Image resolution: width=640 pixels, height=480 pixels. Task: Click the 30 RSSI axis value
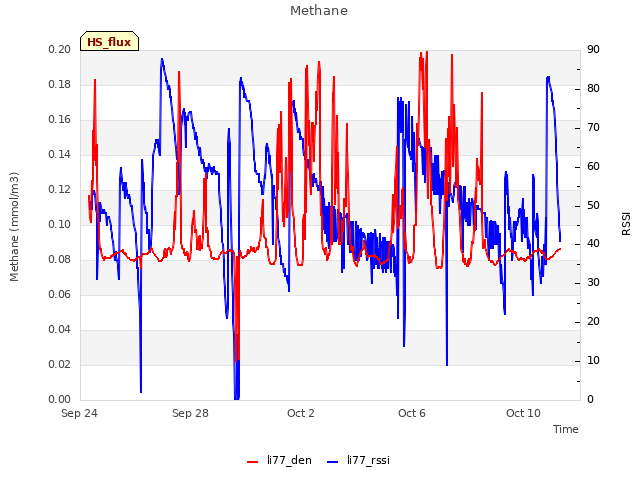point(593,283)
